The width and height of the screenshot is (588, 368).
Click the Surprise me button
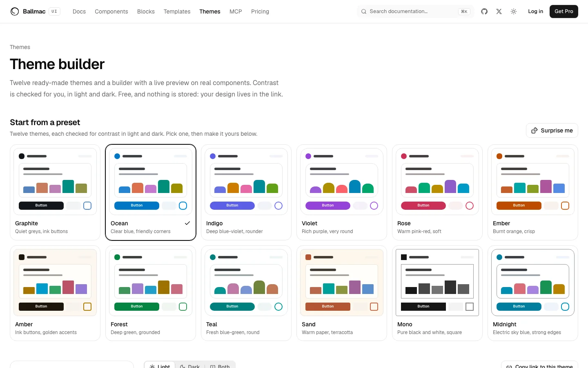pyautogui.click(x=552, y=130)
